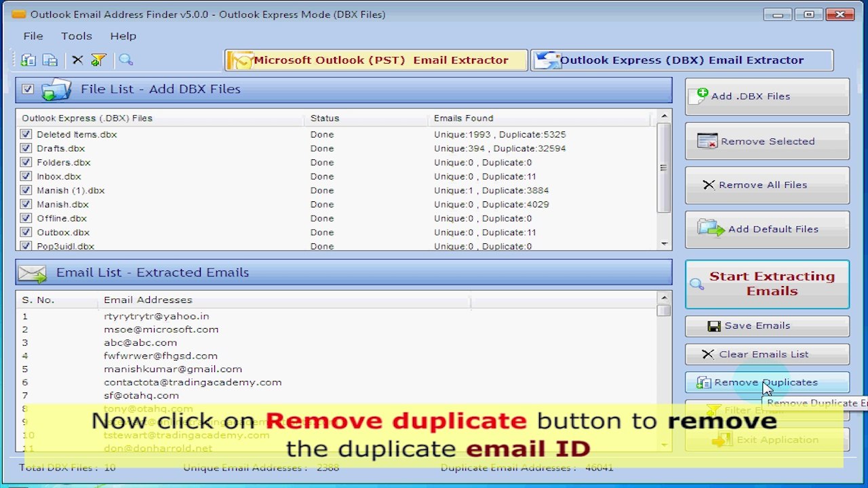Click 'Unique:394 , Duplicate:32594' cell
The image size is (868, 488).
click(500, 148)
